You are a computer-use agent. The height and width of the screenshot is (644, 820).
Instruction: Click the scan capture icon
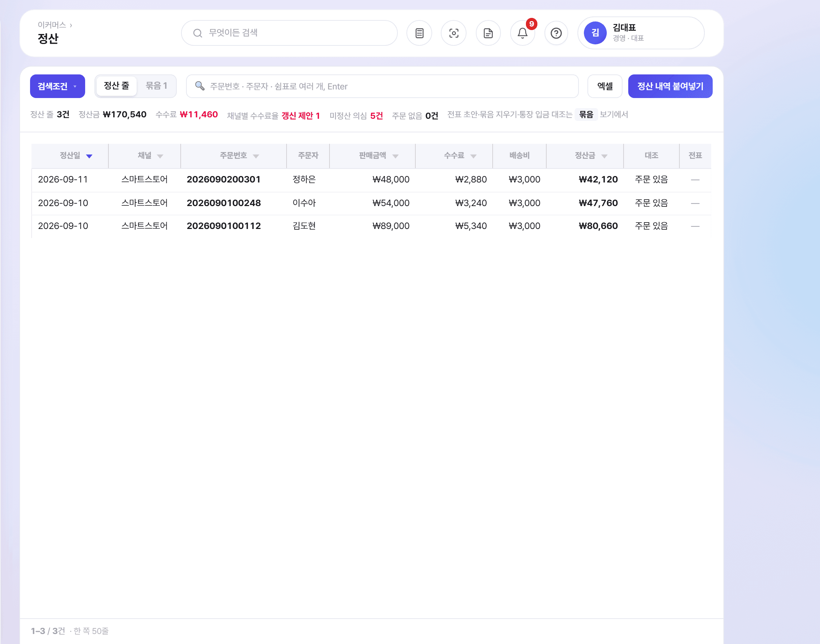(x=454, y=33)
